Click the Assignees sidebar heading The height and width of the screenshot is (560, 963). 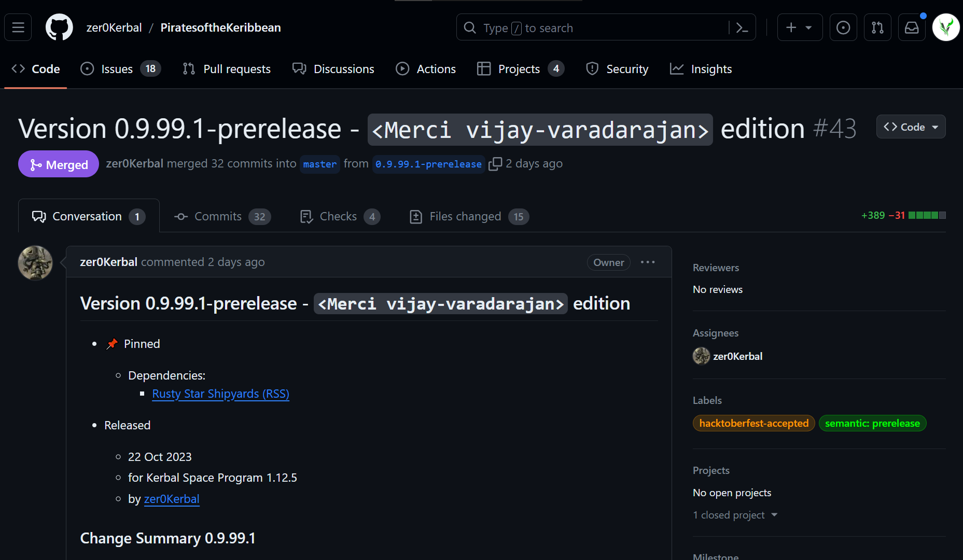[x=716, y=333]
